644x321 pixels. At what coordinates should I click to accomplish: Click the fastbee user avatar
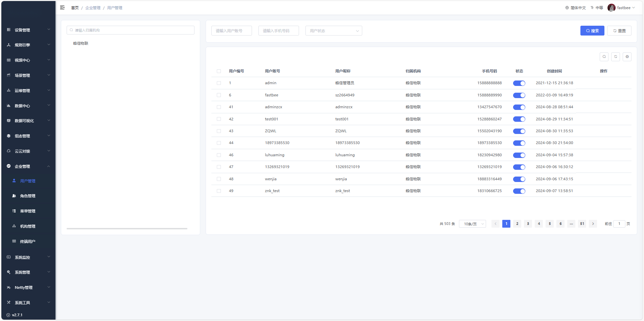(611, 8)
